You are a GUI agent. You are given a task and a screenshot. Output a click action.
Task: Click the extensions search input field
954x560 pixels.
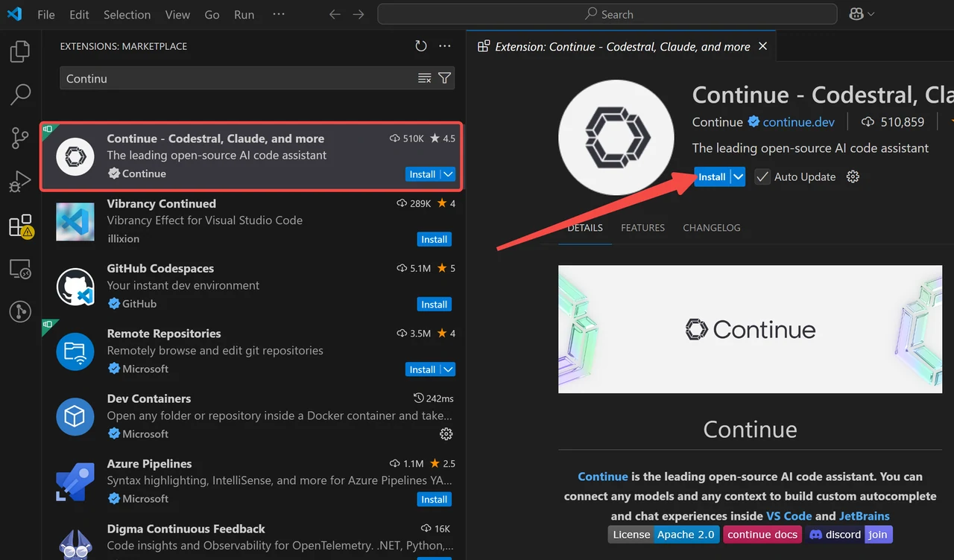click(x=238, y=78)
